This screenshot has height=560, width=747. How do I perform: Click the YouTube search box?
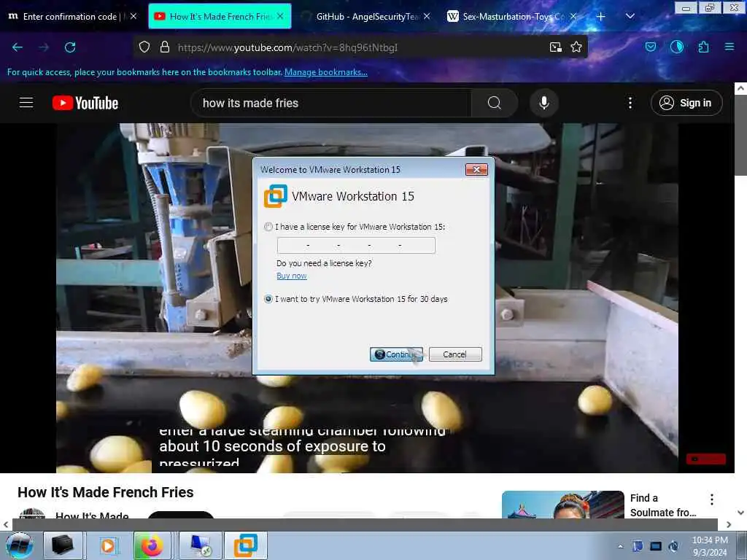pos(331,103)
